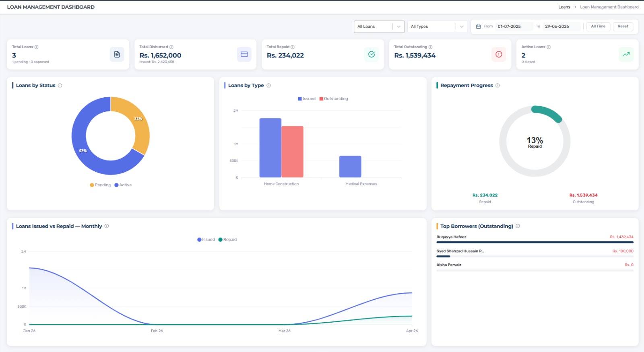Image resolution: width=644 pixels, height=352 pixels.
Task: Click the Reset button
Action: pos(623,27)
